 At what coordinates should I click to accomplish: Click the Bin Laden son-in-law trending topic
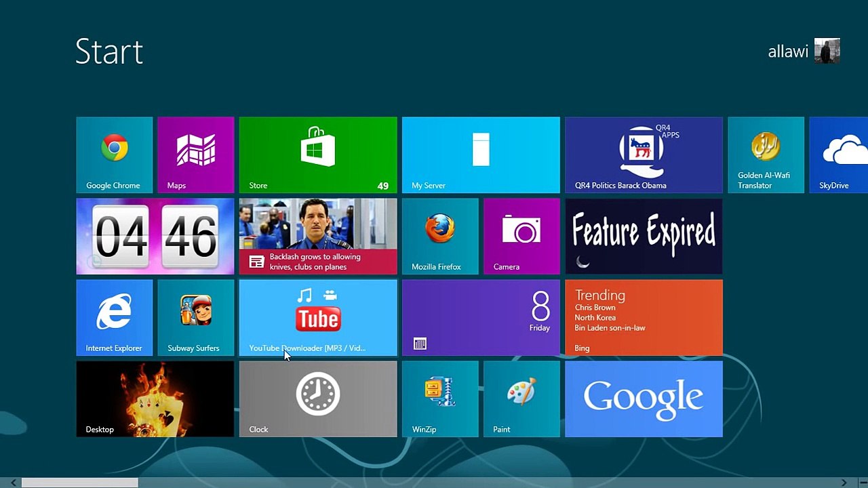point(610,328)
